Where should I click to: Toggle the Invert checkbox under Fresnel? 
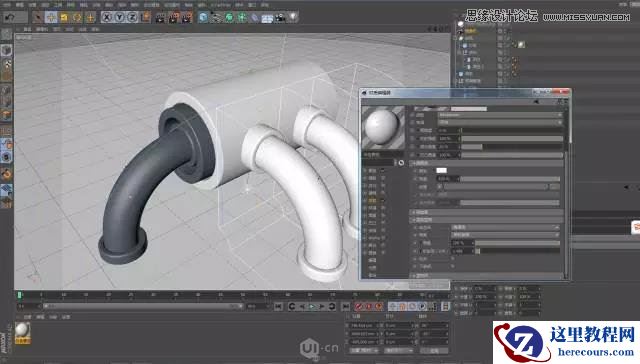point(453,259)
